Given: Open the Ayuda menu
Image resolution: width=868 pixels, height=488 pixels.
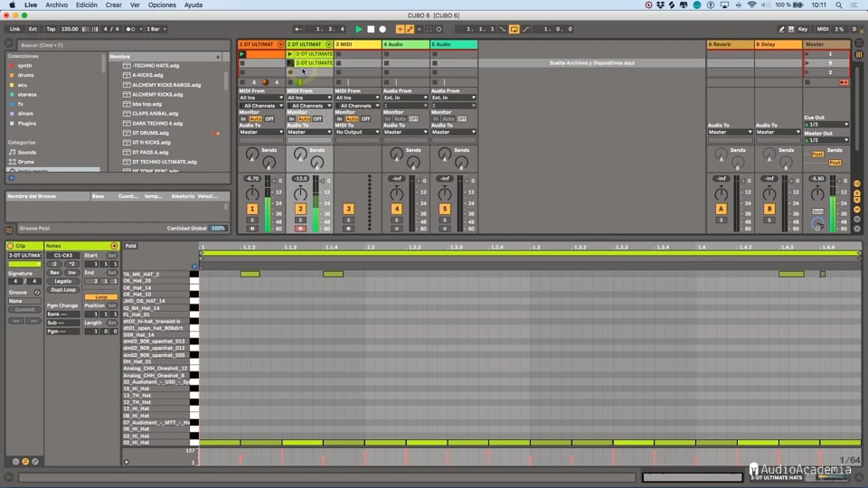Looking at the screenshot, I should click(193, 5).
